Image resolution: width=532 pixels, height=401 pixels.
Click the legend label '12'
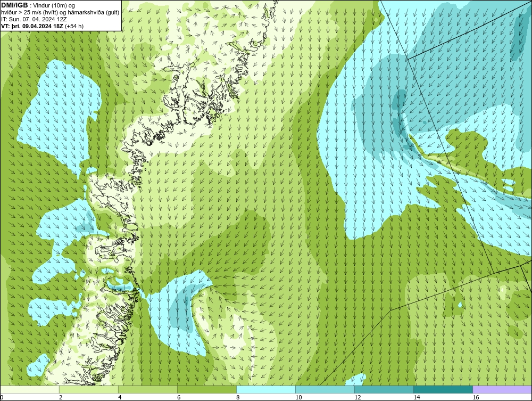(x=358, y=397)
